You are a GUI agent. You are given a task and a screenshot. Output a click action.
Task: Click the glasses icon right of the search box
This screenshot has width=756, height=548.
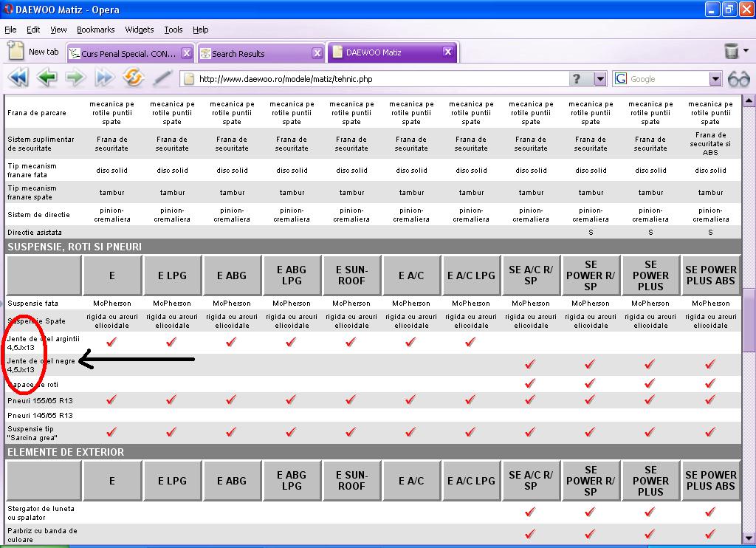738,78
